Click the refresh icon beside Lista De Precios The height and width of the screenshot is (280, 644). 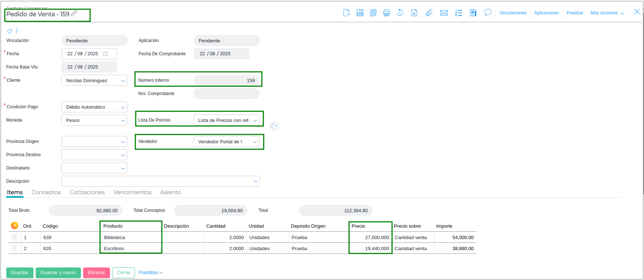pyautogui.click(x=274, y=126)
